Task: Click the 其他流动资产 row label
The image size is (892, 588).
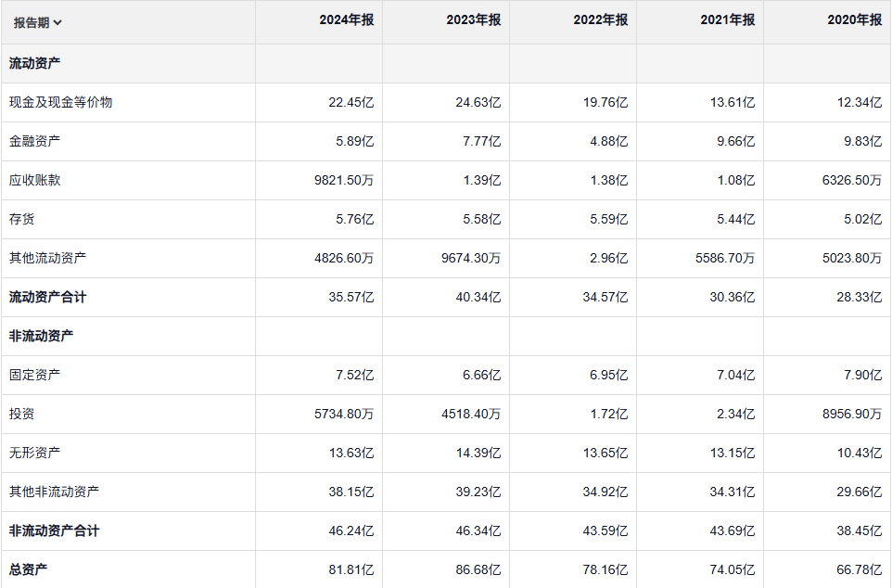Action: (x=47, y=258)
